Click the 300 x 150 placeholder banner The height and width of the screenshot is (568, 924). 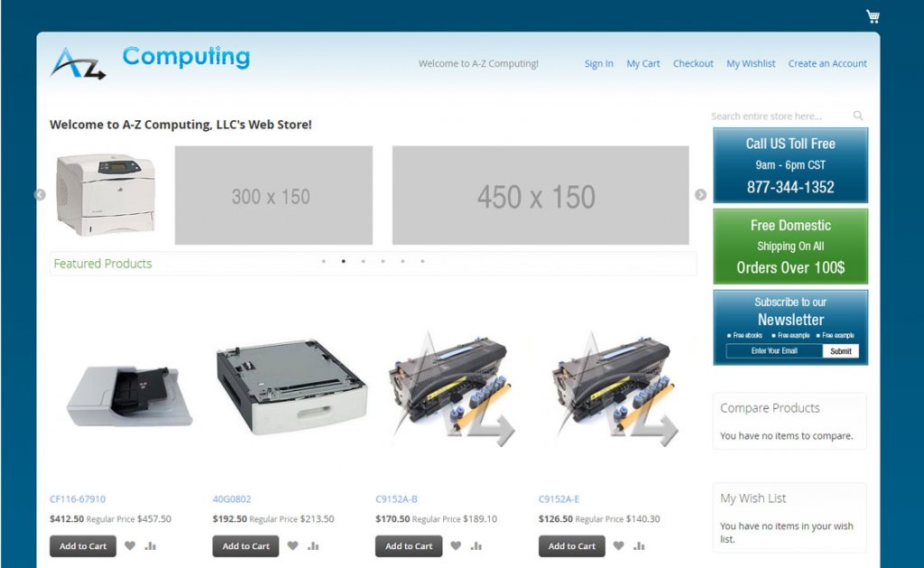coord(273,195)
